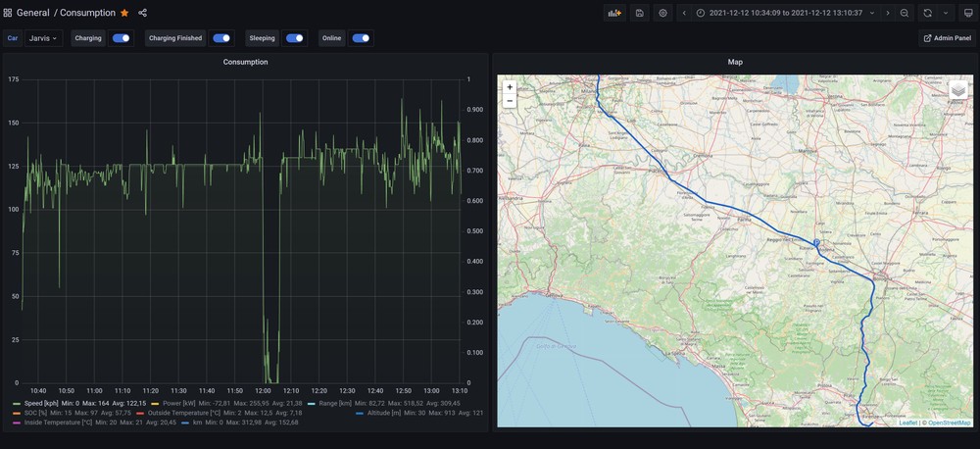Toggle the Sleeping switch off
The height and width of the screenshot is (449, 980).
coord(294,38)
